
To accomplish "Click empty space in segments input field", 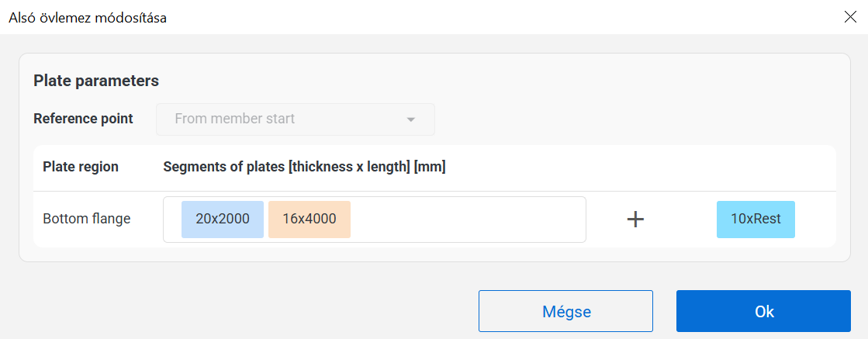I will (x=465, y=220).
